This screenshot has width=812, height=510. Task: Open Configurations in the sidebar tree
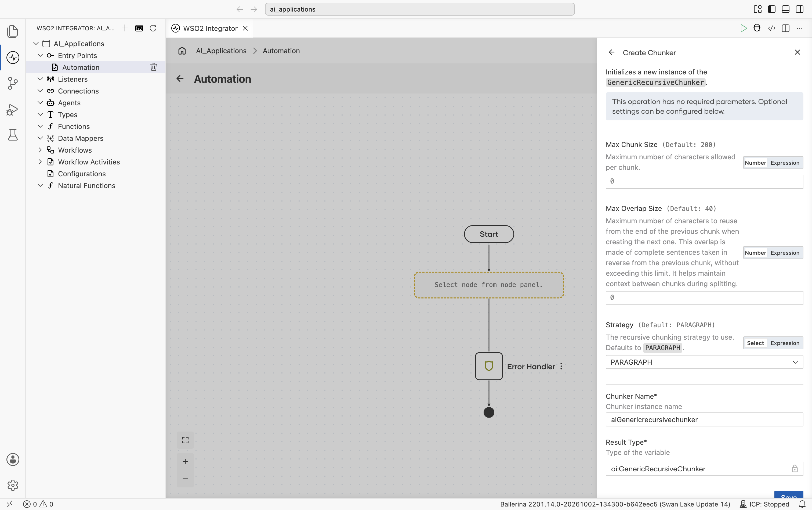click(82, 174)
